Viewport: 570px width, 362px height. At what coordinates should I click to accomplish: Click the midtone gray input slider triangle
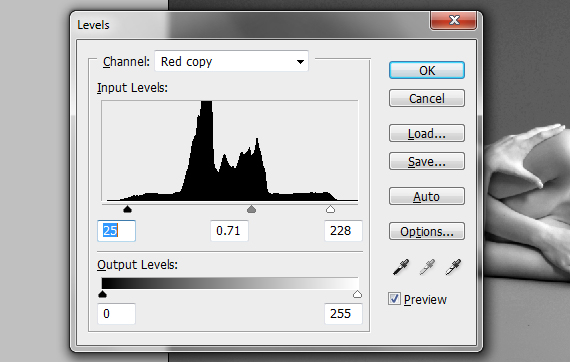(251, 209)
